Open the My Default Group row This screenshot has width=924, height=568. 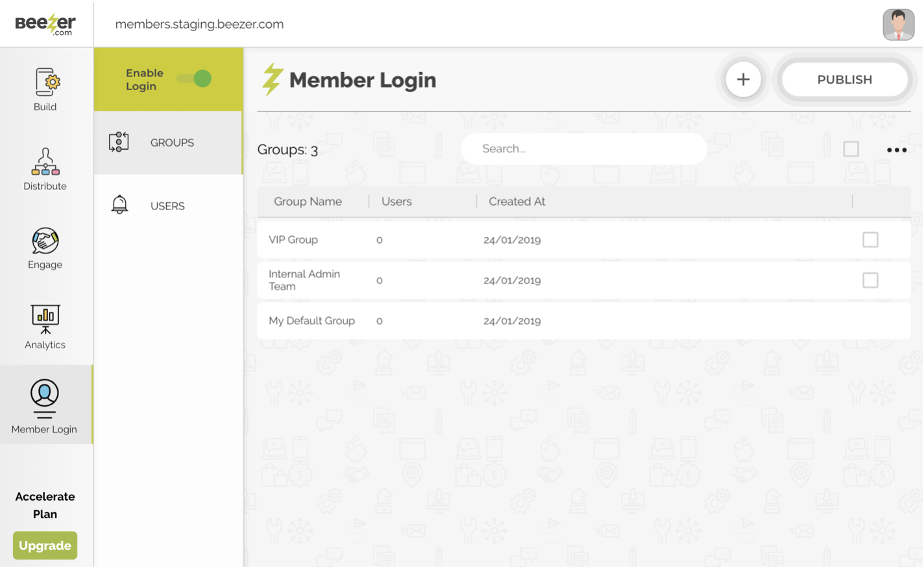(x=311, y=321)
